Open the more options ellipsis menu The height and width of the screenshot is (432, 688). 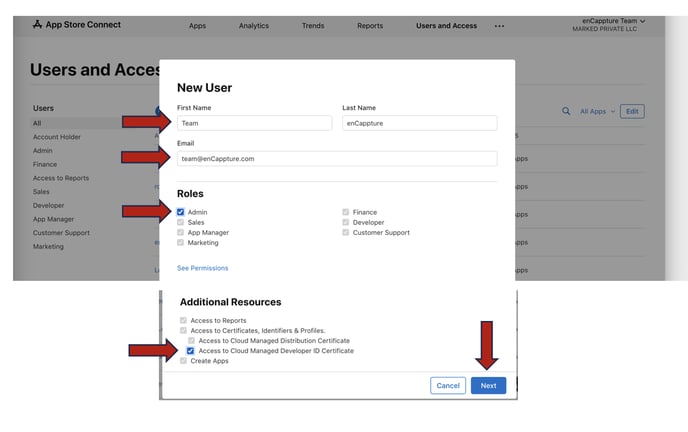499,26
